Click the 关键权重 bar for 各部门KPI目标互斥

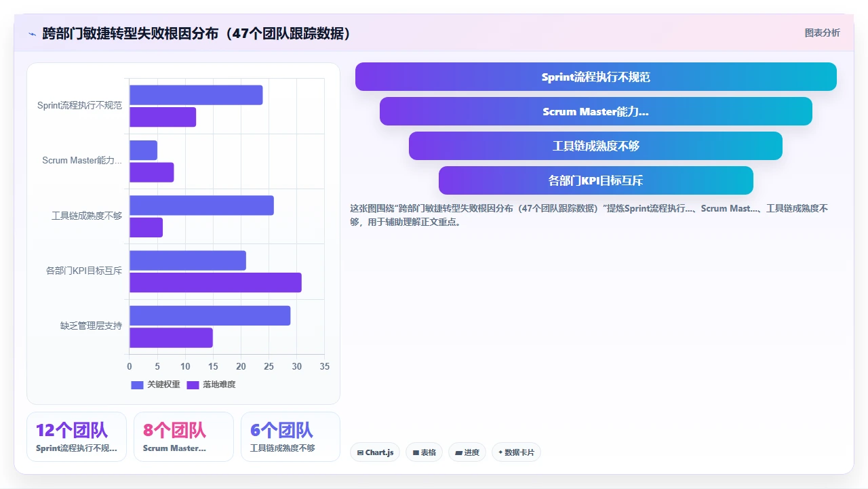[x=188, y=260]
